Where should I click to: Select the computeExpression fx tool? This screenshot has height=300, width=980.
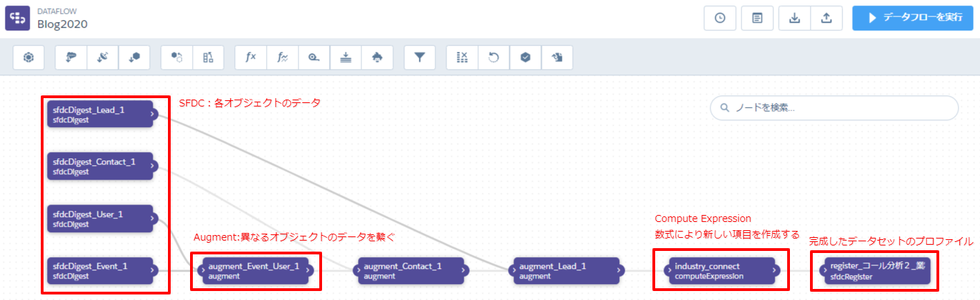coord(251,58)
